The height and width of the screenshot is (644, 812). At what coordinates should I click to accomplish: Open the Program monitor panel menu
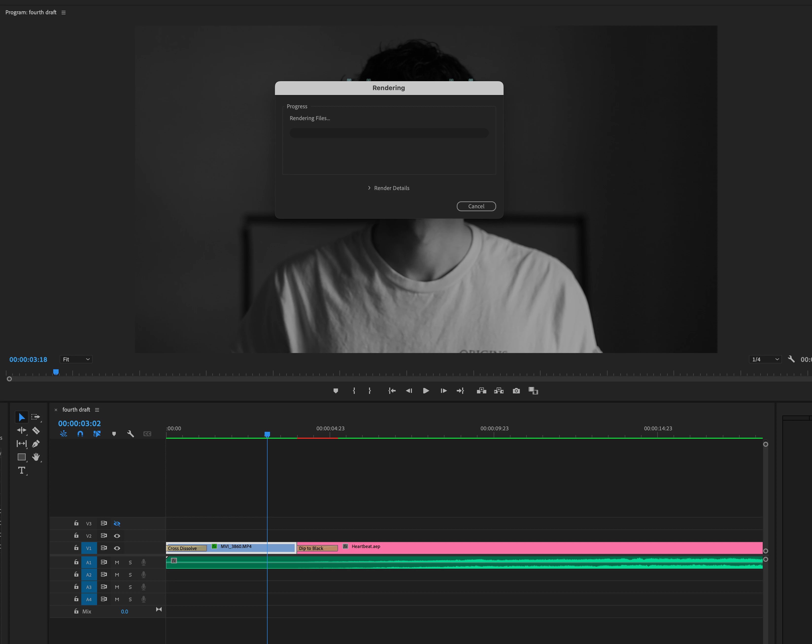click(64, 12)
